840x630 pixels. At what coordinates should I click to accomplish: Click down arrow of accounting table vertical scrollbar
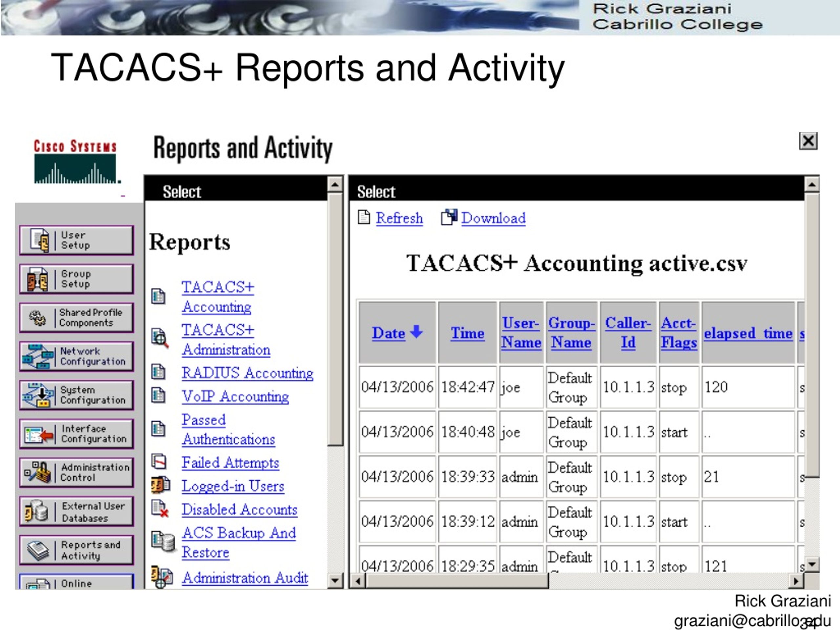click(812, 564)
